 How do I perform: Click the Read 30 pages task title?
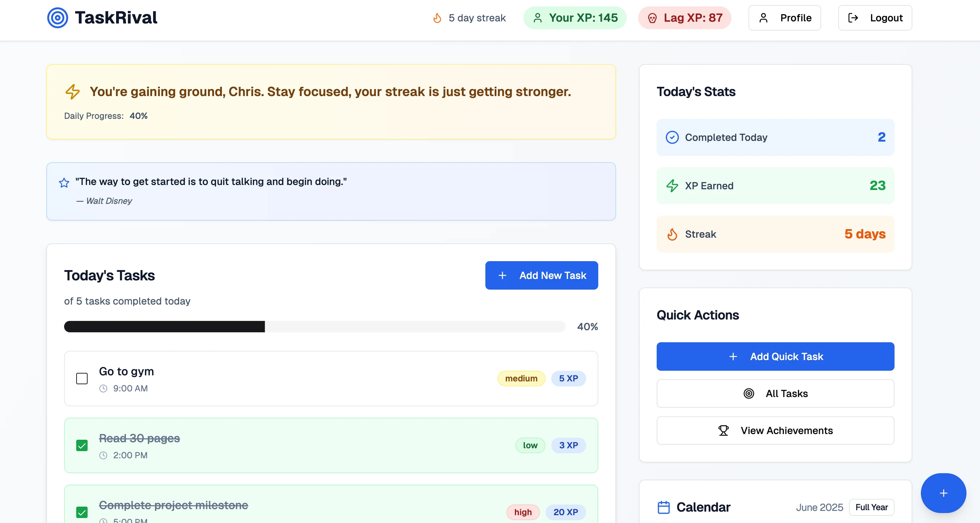pos(139,438)
